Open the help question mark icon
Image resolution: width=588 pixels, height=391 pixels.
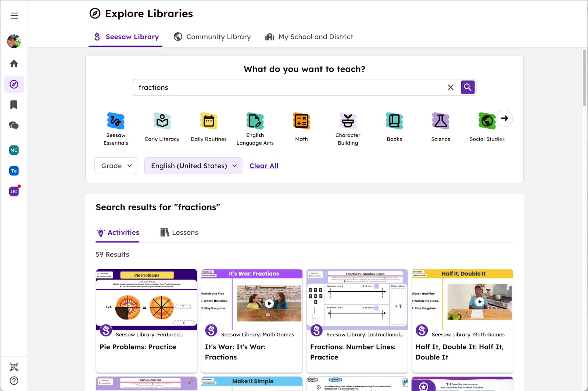coord(14,381)
